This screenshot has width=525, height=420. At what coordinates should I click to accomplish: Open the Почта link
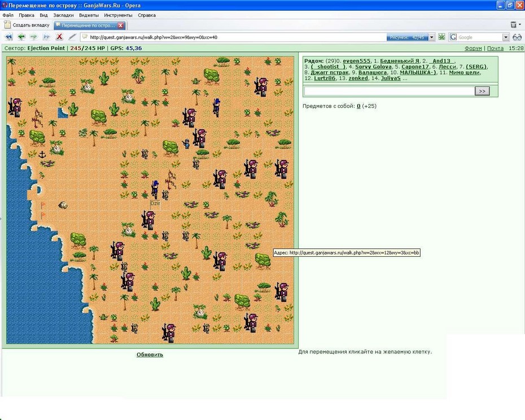pyautogui.click(x=495, y=48)
